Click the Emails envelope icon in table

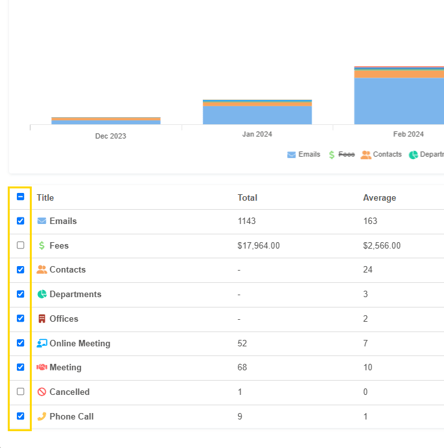(x=42, y=221)
